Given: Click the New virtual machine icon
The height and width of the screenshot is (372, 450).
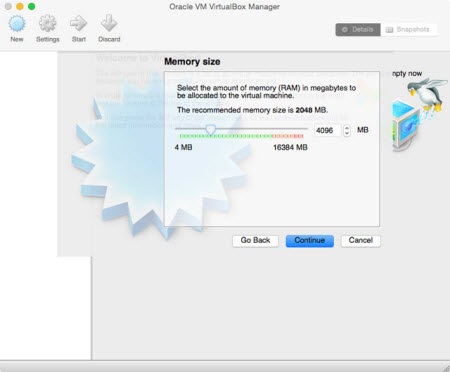Looking at the screenshot, I should click(17, 24).
